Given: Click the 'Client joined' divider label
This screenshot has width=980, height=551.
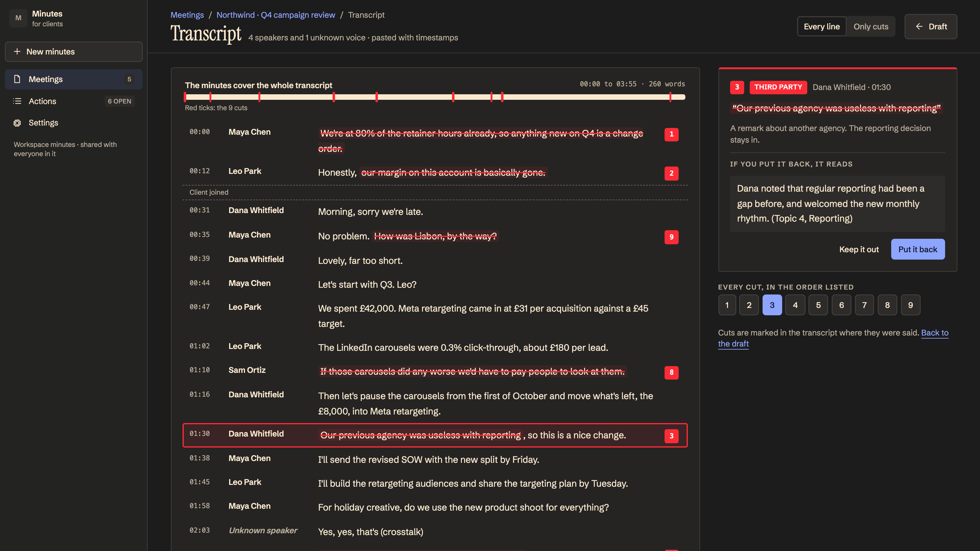Looking at the screenshot, I should [209, 193].
